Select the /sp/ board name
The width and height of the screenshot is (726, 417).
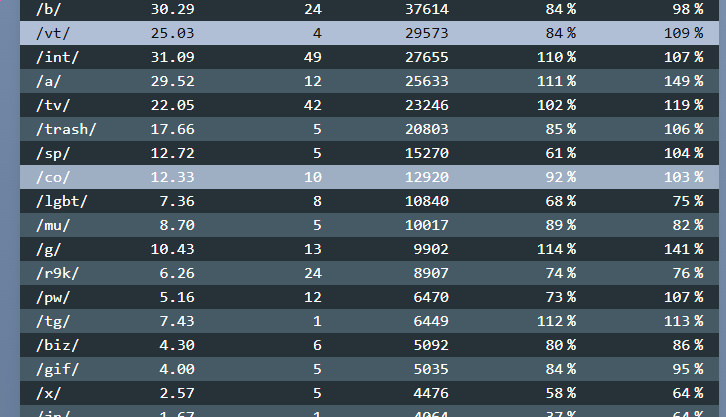click(x=53, y=153)
